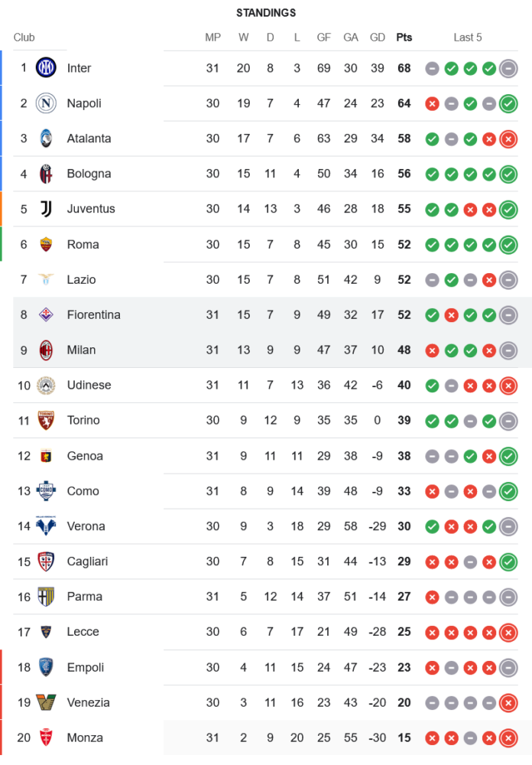
Task: Click the Inter club crest icon
Action: pos(46,68)
